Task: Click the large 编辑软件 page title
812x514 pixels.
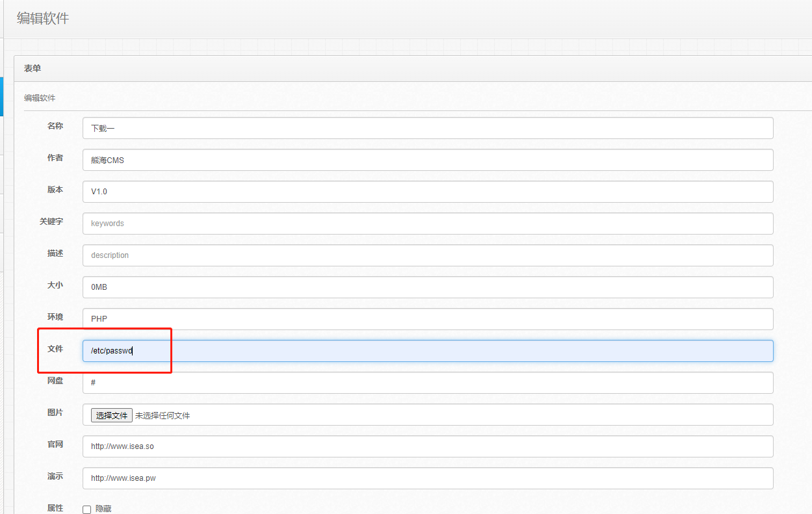Action: pyautogui.click(x=43, y=18)
